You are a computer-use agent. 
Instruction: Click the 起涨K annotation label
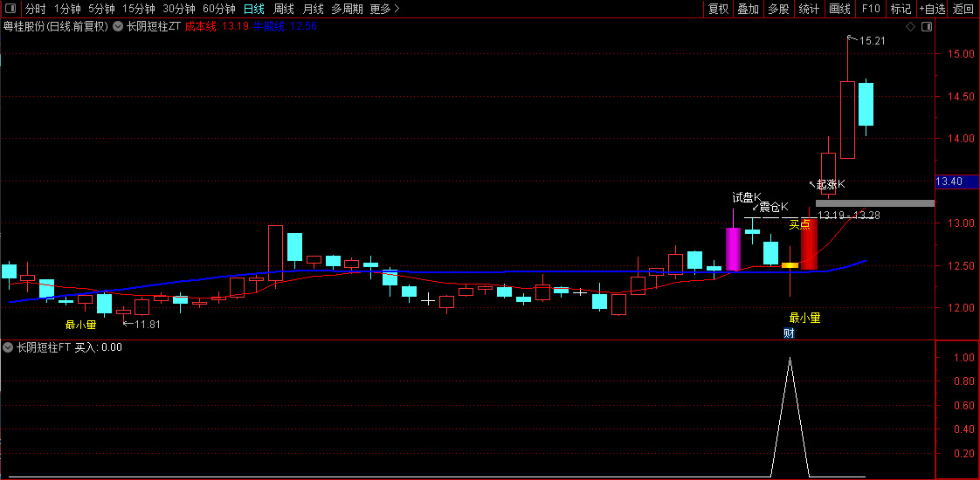[x=831, y=184]
